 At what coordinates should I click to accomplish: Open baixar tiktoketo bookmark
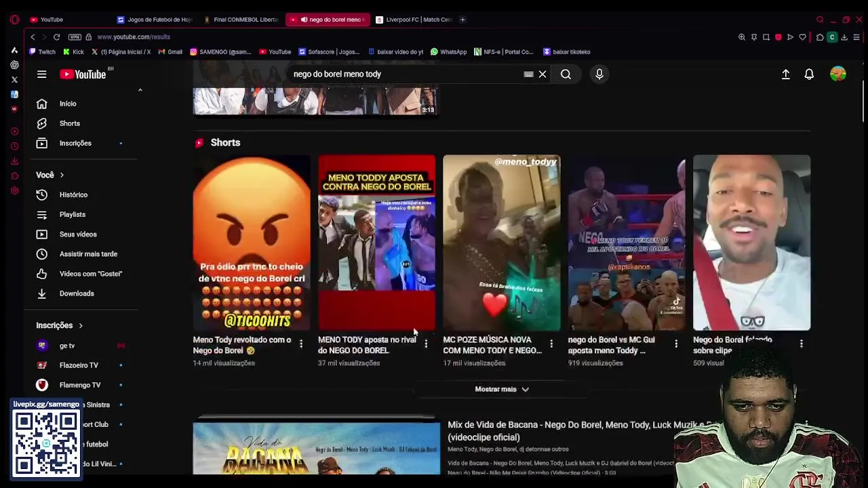coord(567,52)
